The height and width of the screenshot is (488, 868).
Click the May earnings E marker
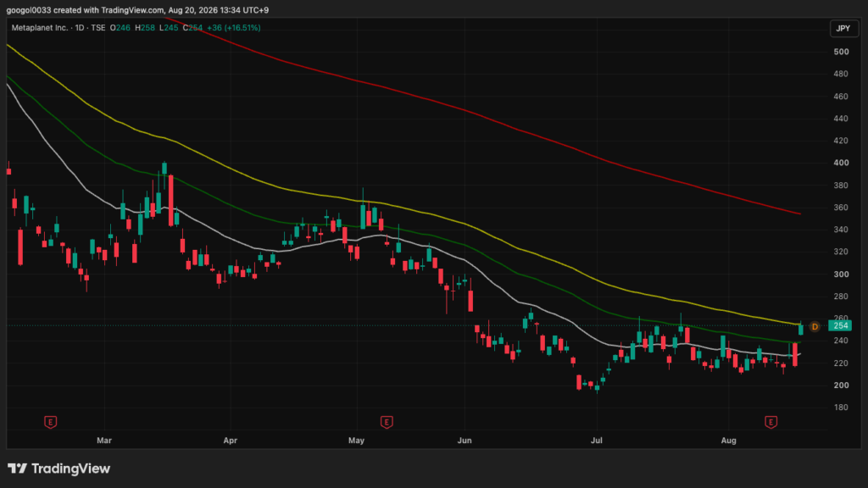(x=387, y=423)
